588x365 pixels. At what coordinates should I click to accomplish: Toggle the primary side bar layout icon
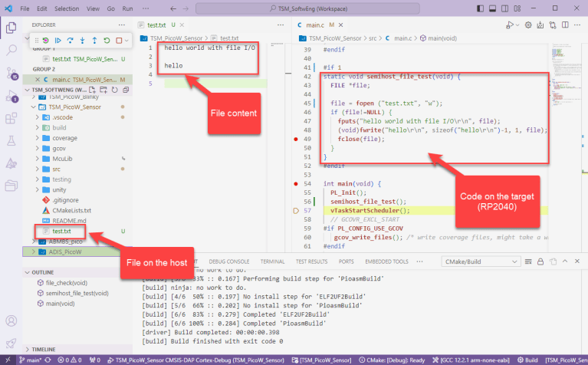(x=480, y=8)
